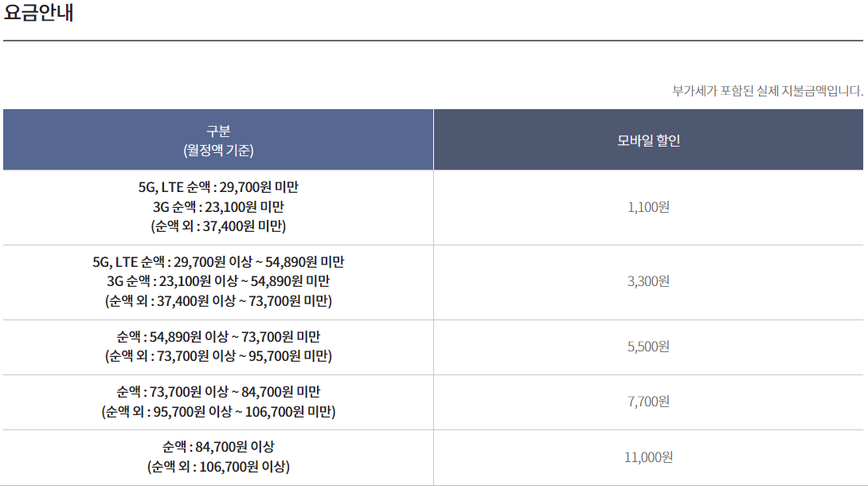
Task: Click the 부가세가 포함된 실제 지불금액 notice text
Action: pos(767,91)
